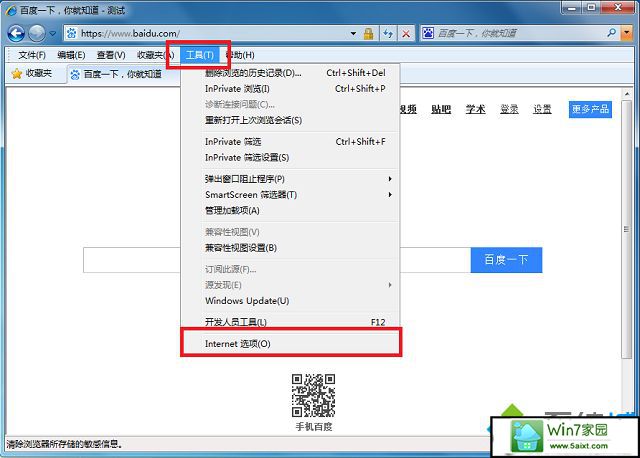Image resolution: width=640 pixels, height=458 pixels.
Task: Expand the address bar history dropdown arrow
Action: click(353, 33)
